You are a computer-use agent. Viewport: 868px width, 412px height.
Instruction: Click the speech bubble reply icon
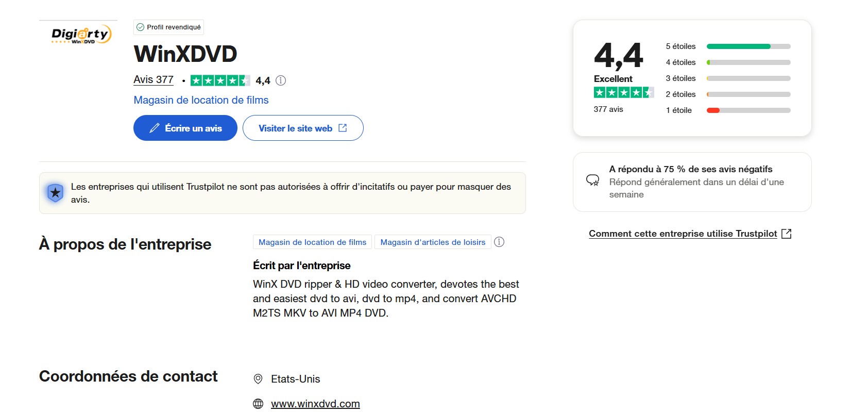(592, 180)
